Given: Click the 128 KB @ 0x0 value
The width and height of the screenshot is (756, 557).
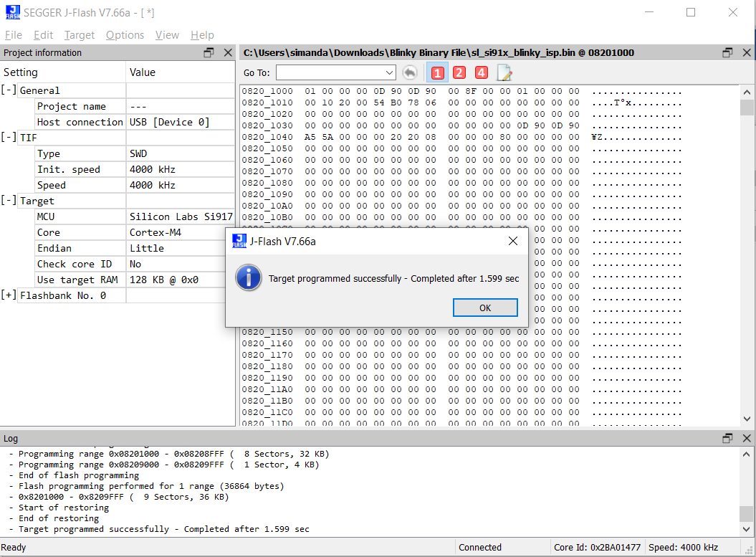Looking at the screenshot, I should 164,280.
